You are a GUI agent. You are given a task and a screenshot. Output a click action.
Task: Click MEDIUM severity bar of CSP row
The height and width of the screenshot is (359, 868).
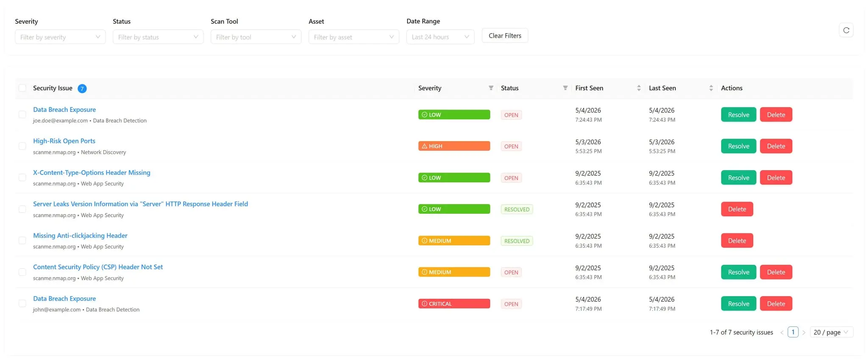454,272
